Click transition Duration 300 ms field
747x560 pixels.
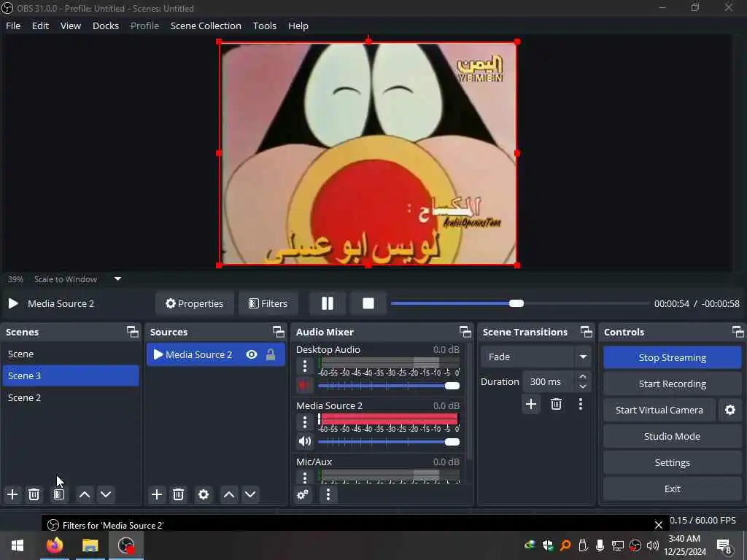tap(549, 381)
